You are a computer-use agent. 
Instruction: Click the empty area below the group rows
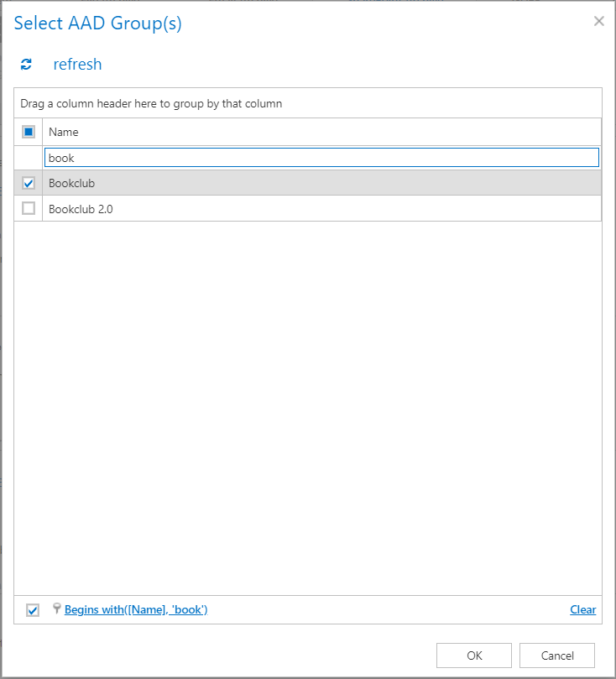(x=307, y=403)
